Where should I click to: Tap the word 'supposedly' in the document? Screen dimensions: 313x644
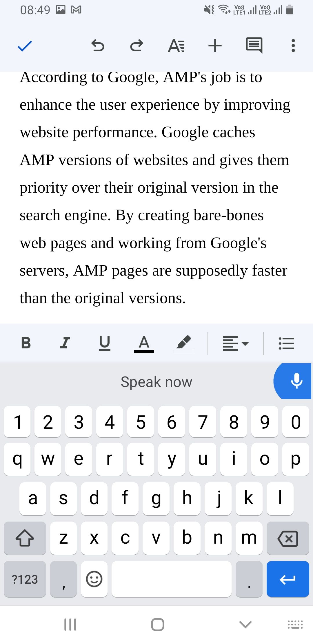point(212,271)
